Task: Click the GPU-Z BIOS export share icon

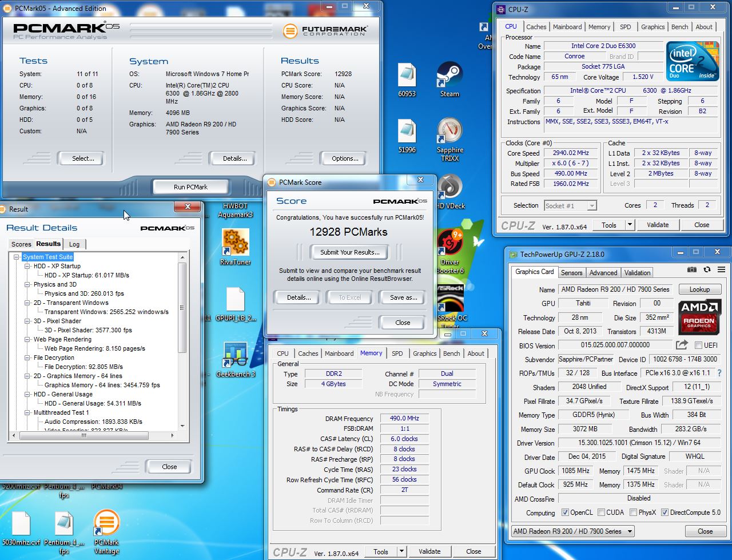Action: tap(682, 344)
